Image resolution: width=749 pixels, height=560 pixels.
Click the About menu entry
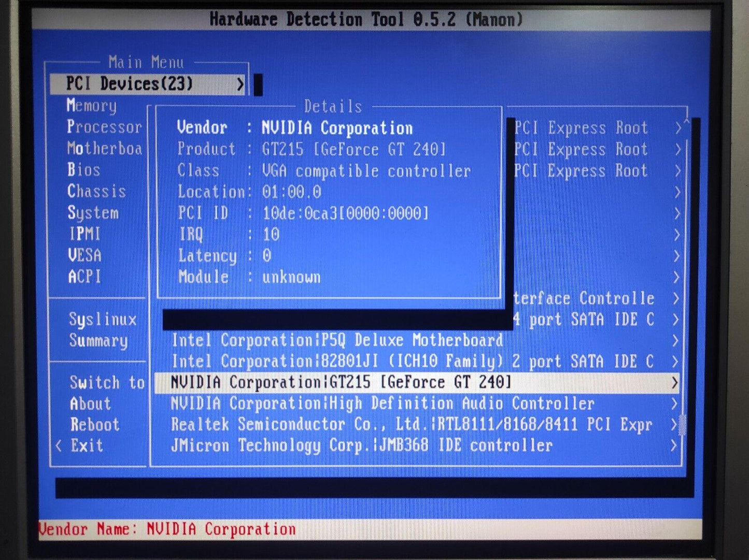click(x=90, y=404)
